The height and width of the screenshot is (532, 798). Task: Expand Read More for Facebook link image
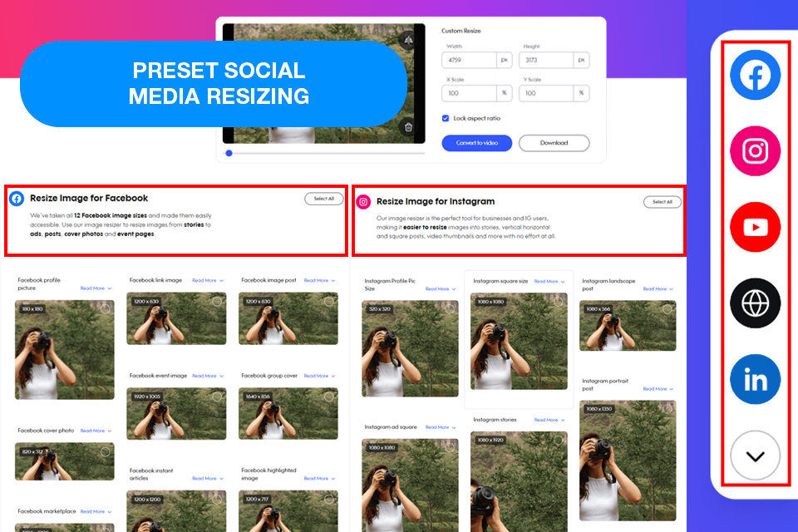[208, 280]
